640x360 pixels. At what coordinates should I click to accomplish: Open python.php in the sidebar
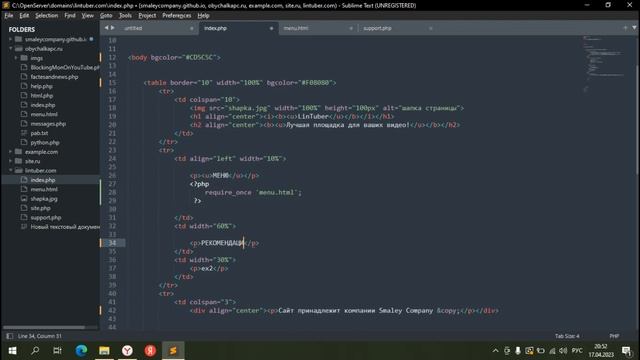pyautogui.click(x=45, y=142)
